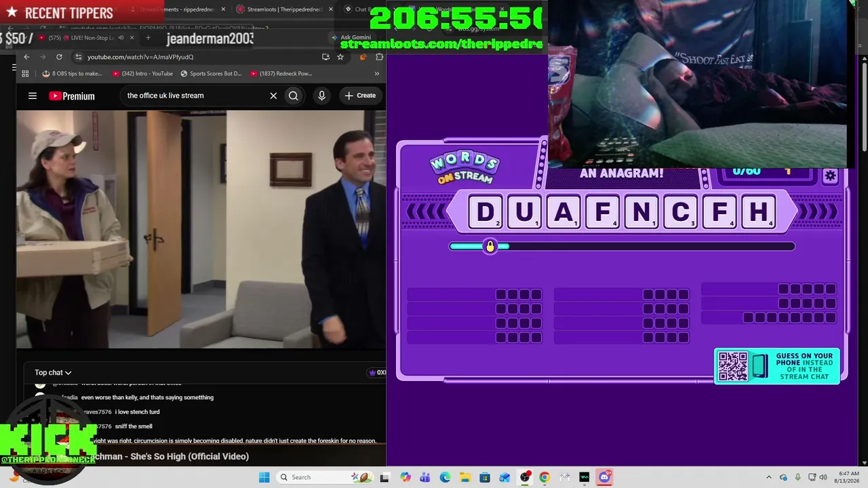Open File Explorer from the taskbar
This screenshot has height=488, width=868.
[x=465, y=477]
